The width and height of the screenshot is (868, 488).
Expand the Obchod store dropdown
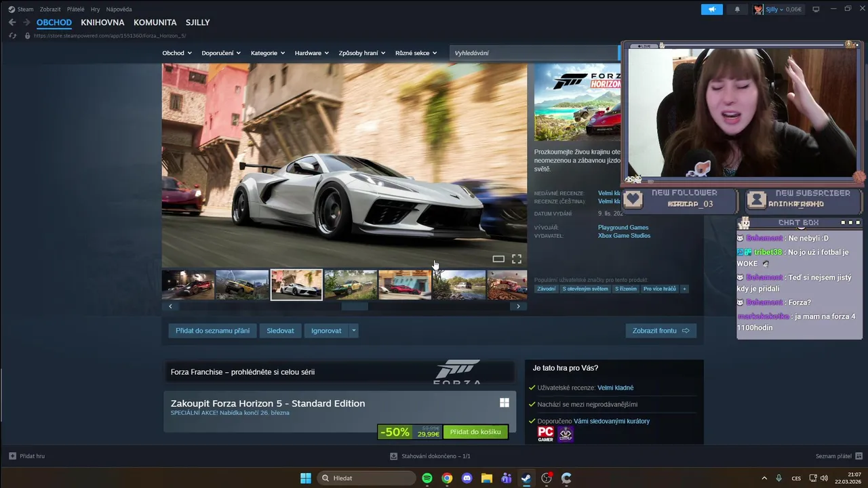177,53
